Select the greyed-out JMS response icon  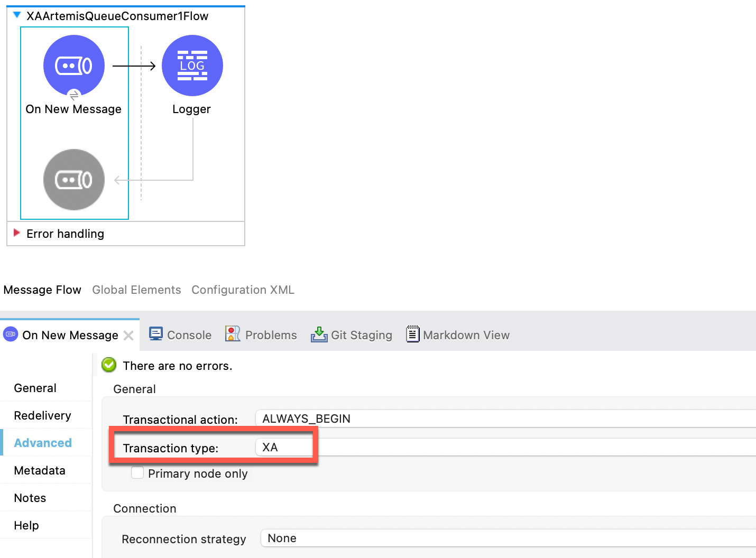coord(74,180)
